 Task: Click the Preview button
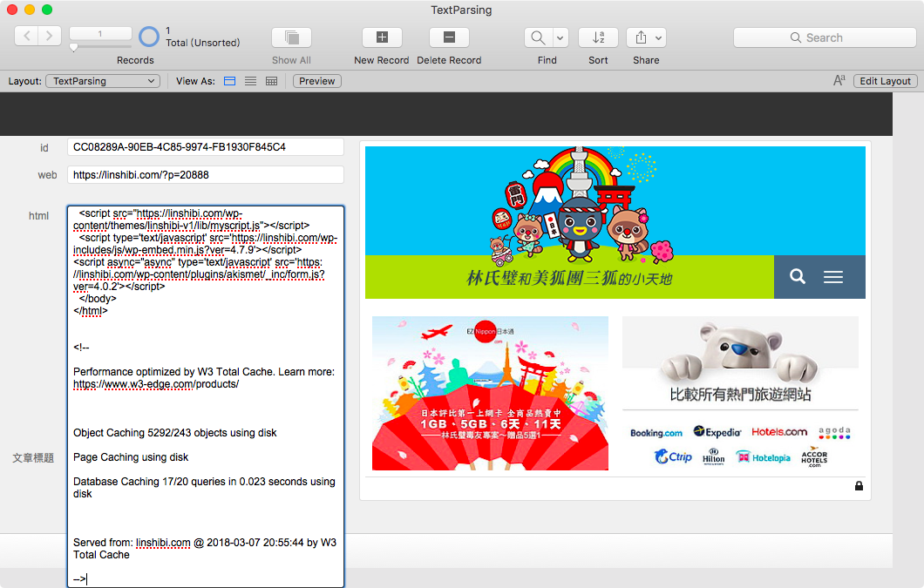point(317,81)
